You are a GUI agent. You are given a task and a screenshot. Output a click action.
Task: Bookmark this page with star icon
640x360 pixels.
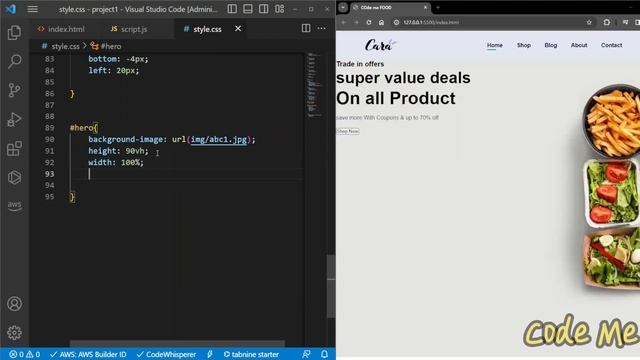click(589, 22)
